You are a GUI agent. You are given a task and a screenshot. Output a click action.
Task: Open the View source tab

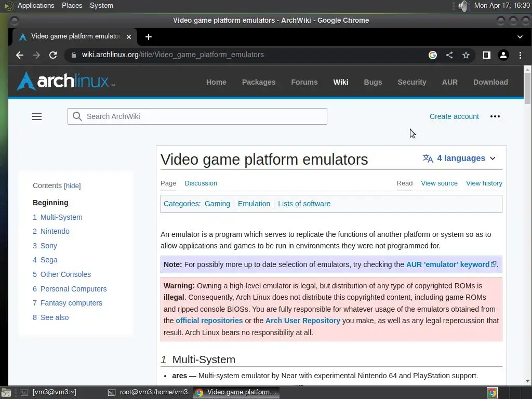tap(439, 183)
